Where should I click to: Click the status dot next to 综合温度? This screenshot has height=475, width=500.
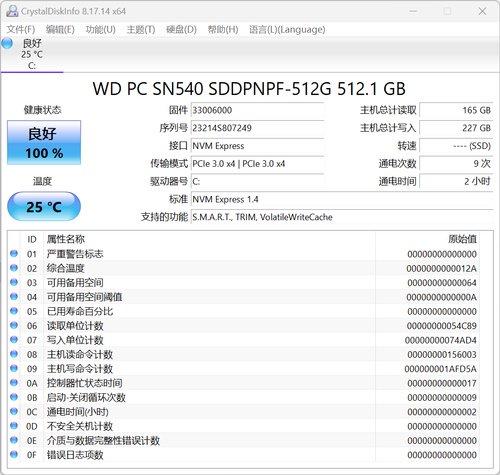click(14, 268)
